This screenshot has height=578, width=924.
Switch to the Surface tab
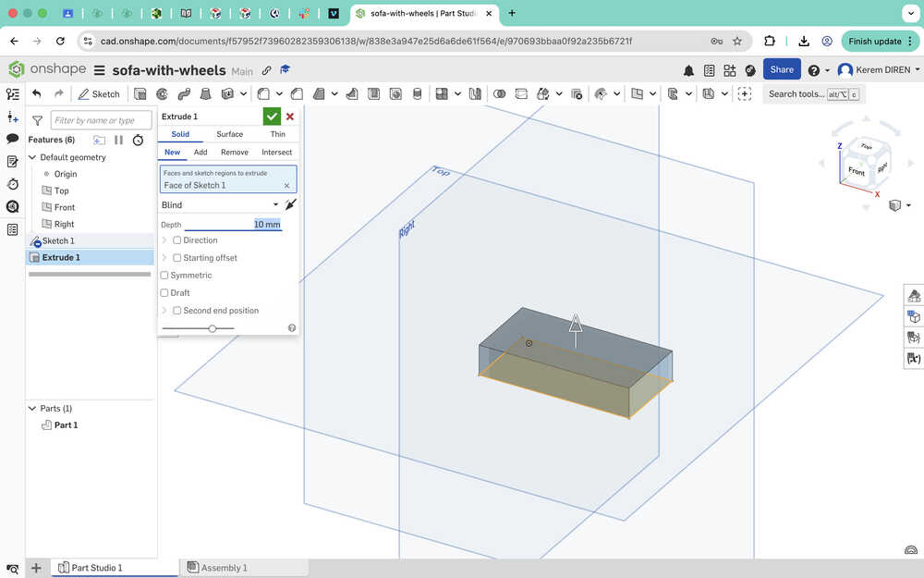coord(229,134)
